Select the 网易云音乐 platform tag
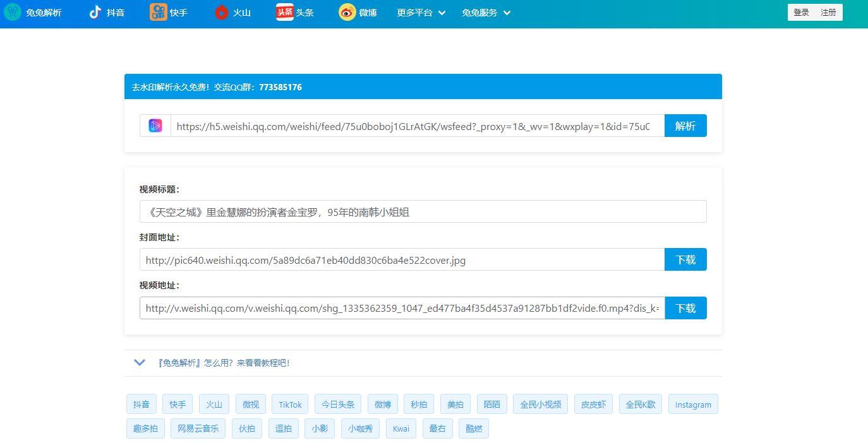 [x=198, y=428]
